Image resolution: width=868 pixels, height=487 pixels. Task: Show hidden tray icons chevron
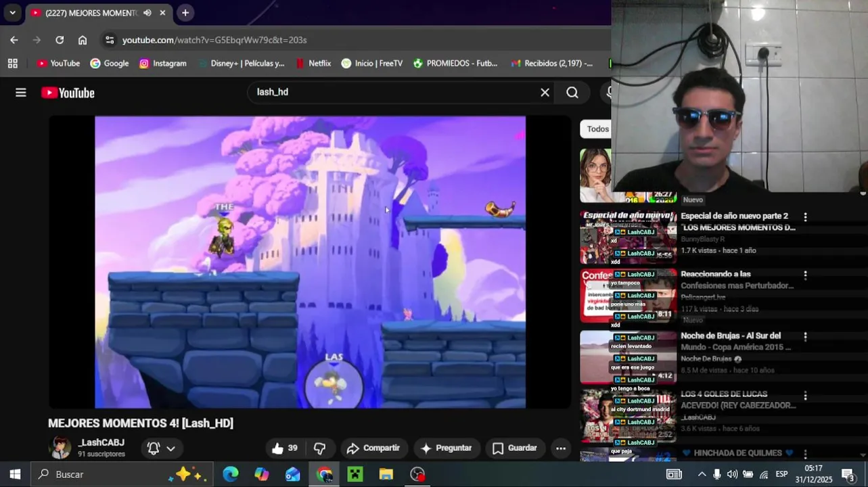tap(702, 474)
